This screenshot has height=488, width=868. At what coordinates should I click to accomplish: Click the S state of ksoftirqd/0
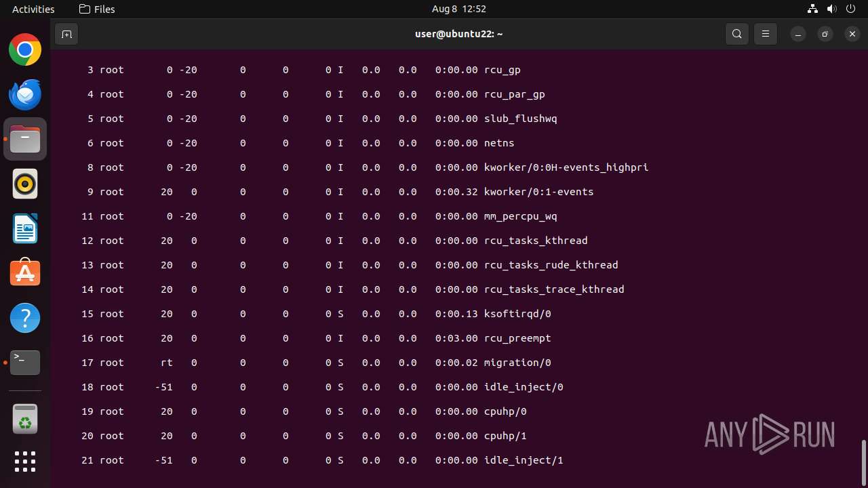(340, 314)
